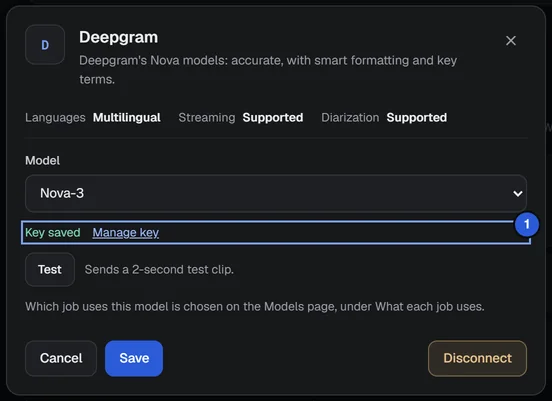The image size is (552, 401).
Task: Click the Deepgram title heading
Action: tap(119, 37)
